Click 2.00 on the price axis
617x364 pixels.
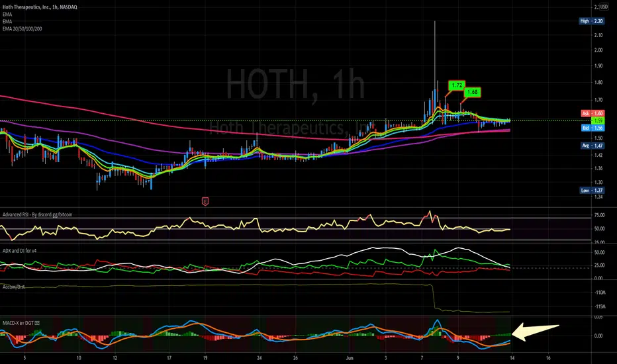pyautogui.click(x=598, y=50)
